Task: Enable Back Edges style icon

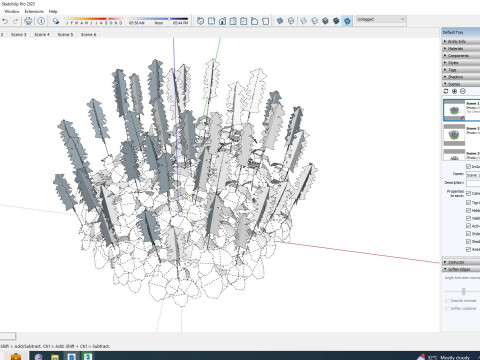Action: click(x=291, y=21)
